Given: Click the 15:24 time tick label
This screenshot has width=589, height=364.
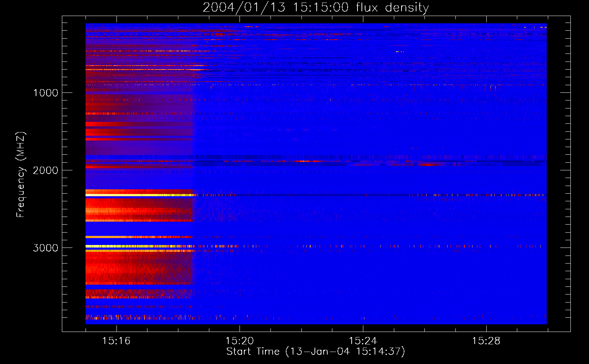Looking at the screenshot, I should tap(363, 341).
